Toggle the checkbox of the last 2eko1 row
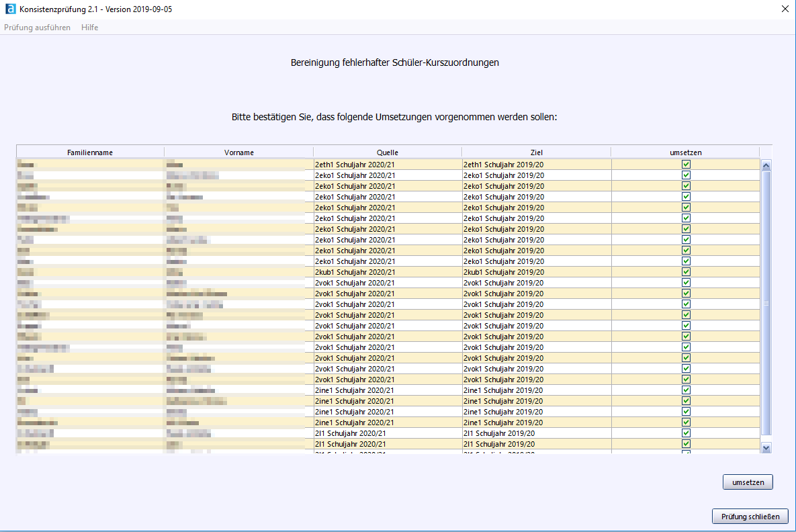 (686, 261)
